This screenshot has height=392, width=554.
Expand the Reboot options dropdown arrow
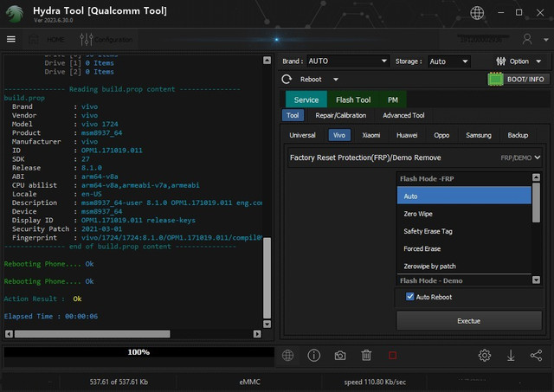coord(336,80)
